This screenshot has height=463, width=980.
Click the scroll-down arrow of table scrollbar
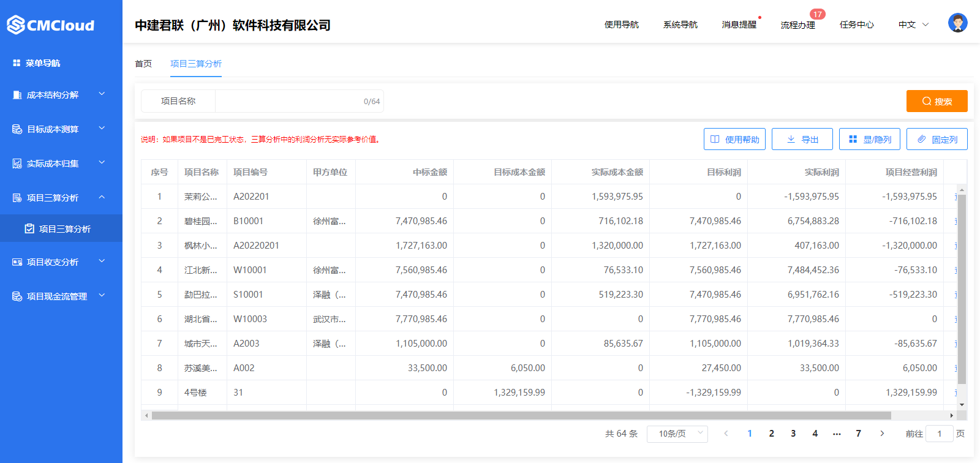(x=962, y=404)
